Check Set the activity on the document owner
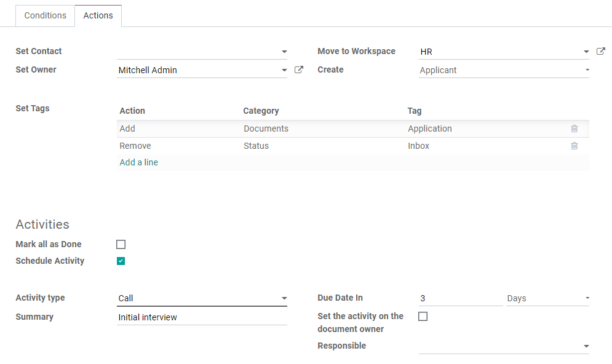The height and width of the screenshot is (364, 612). click(423, 316)
